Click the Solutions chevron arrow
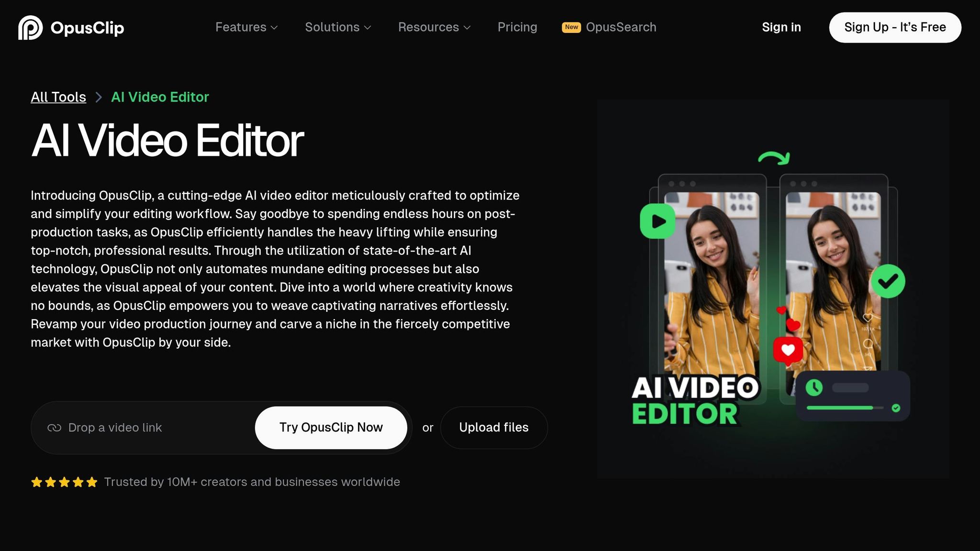The image size is (980, 551). click(367, 28)
